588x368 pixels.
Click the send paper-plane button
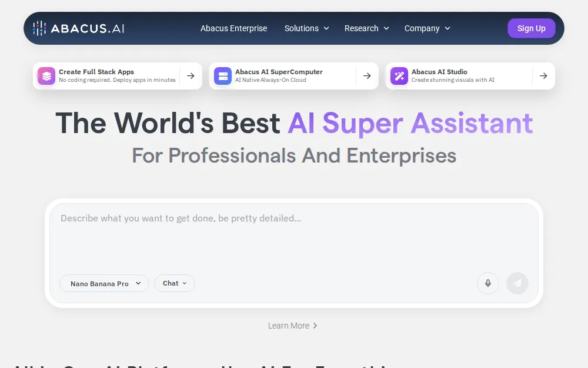click(517, 283)
